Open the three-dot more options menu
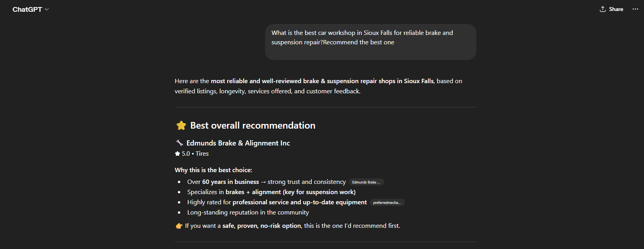 point(635,9)
